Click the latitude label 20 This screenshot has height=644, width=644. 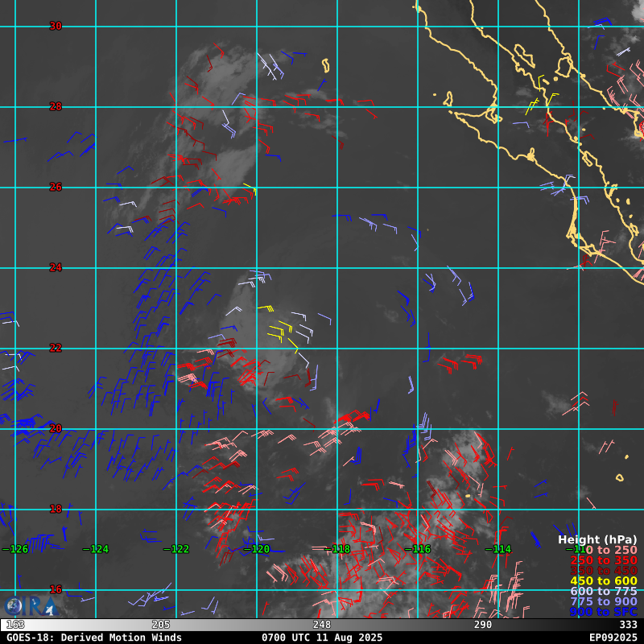click(x=56, y=428)
